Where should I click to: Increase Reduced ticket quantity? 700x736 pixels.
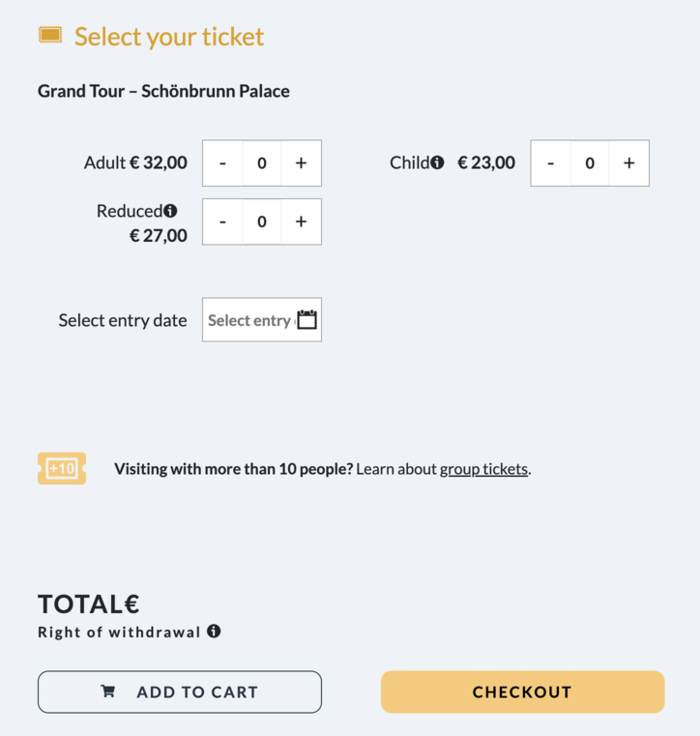pos(301,221)
